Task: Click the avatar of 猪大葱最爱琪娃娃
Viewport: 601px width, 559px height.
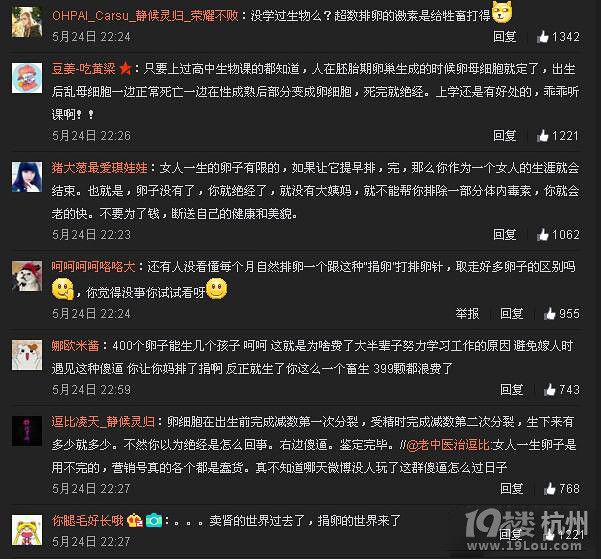Action: click(x=27, y=177)
